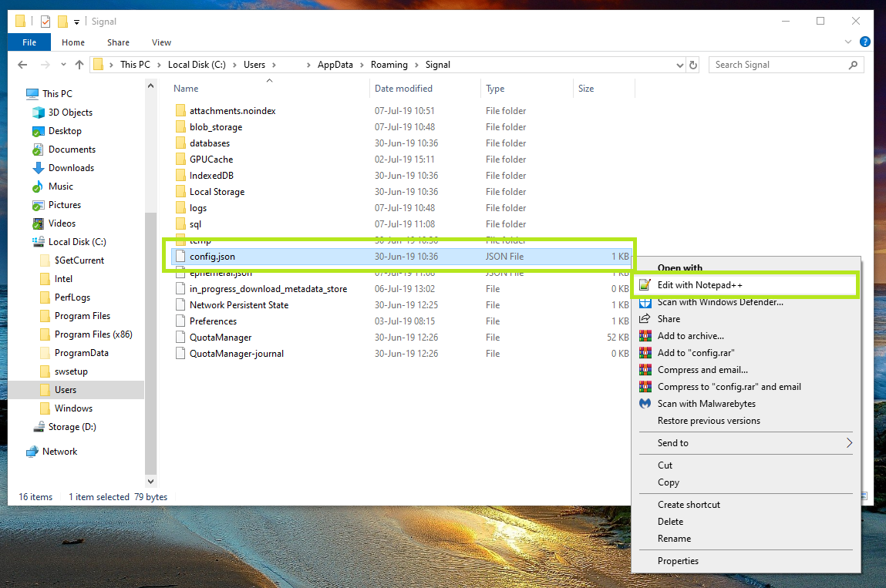886x588 pixels.
Task: Click the Properties quick access toolbar icon
Action: click(45, 22)
